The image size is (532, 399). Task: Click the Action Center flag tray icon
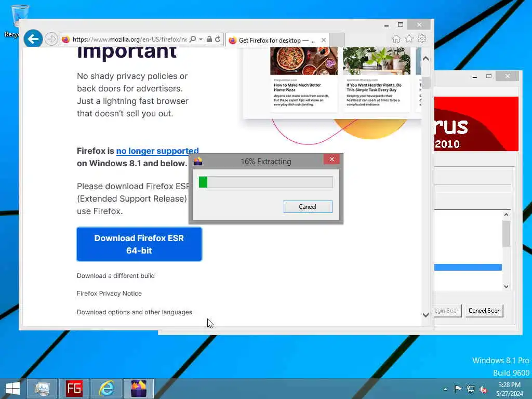point(458,389)
